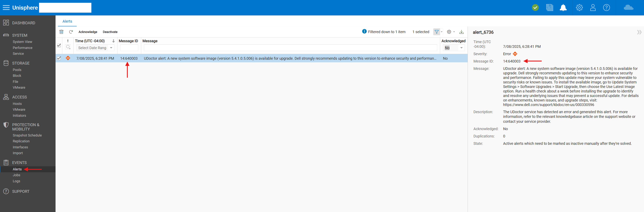Open the Acknowledged 'No' filter dropdown
This screenshot has height=212, width=644.
[x=453, y=48]
